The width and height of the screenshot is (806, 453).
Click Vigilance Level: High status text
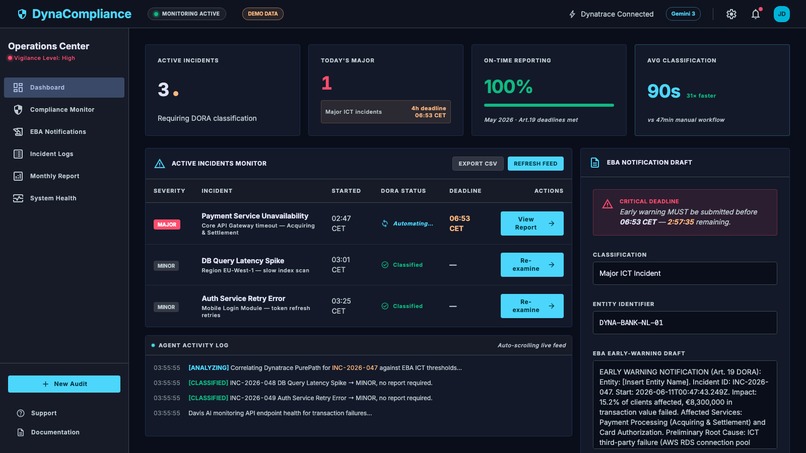pyautogui.click(x=44, y=58)
